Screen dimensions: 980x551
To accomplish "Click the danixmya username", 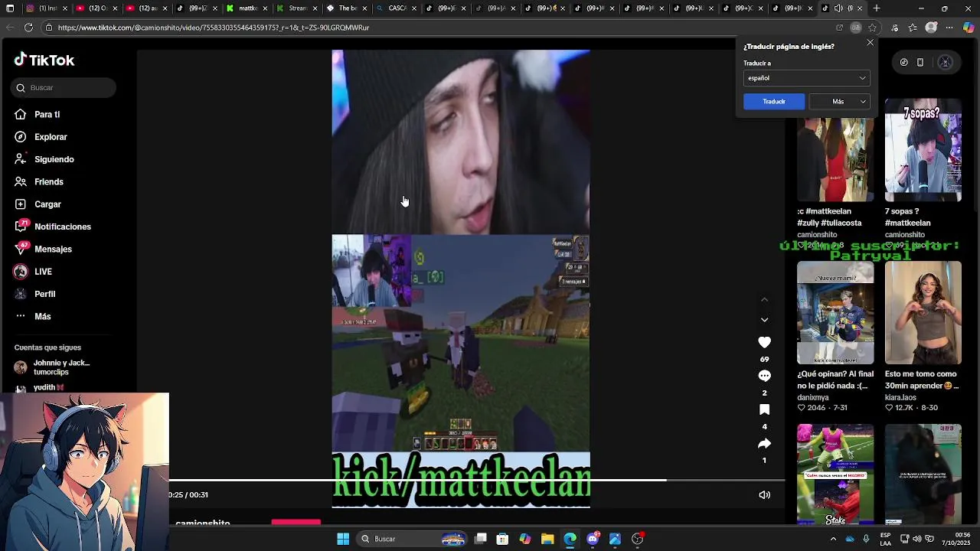I will coord(813,398).
